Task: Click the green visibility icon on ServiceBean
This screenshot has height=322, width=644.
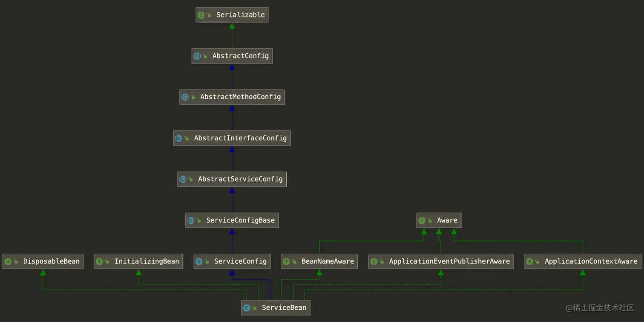Action: (255, 308)
